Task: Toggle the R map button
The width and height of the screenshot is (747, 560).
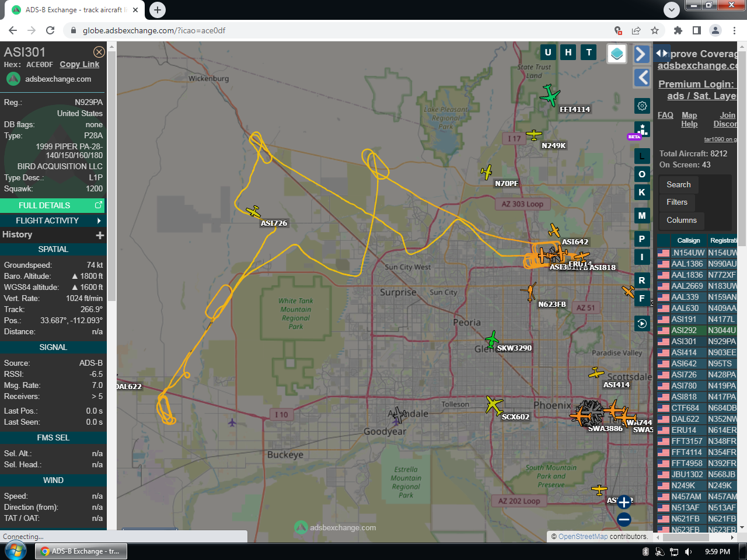Action: coord(642,280)
